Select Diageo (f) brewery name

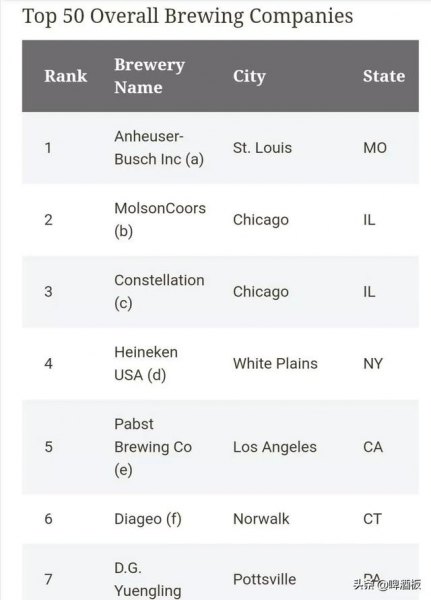(148, 519)
